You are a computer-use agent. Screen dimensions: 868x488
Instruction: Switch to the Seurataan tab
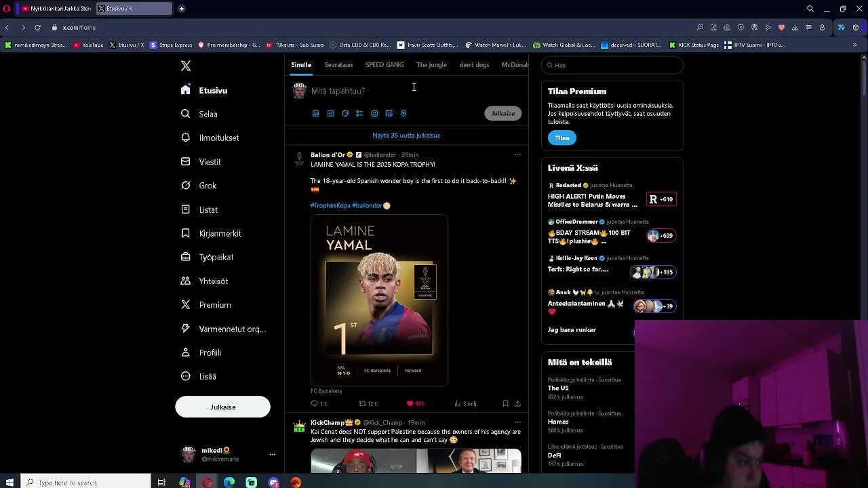(x=338, y=65)
